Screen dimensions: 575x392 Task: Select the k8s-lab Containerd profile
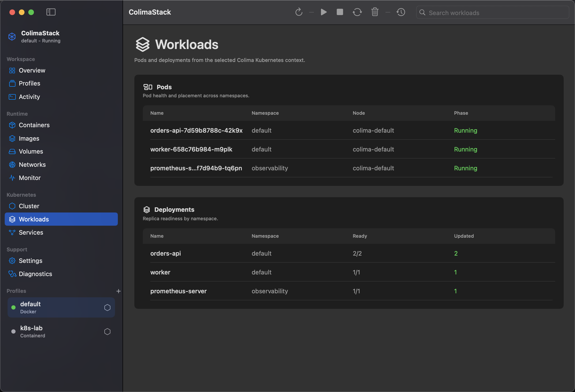pos(61,331)
